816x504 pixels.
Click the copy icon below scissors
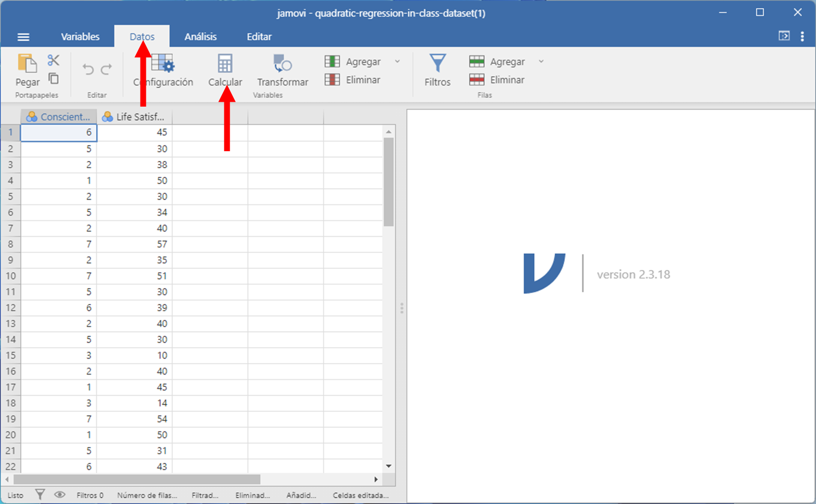click(x=53, y=78)
